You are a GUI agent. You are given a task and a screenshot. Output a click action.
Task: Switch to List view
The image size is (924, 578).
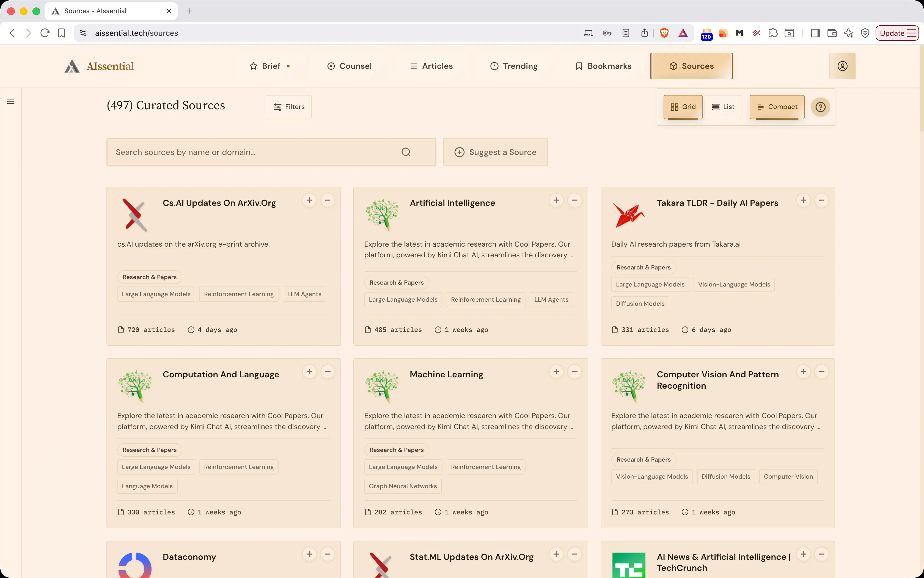(x=723, y=107)
